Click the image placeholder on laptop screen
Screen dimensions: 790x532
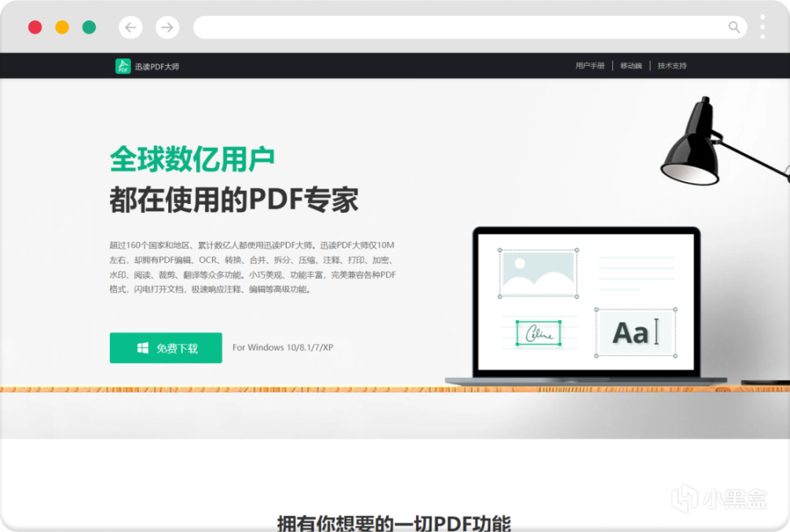coord(538,273)
